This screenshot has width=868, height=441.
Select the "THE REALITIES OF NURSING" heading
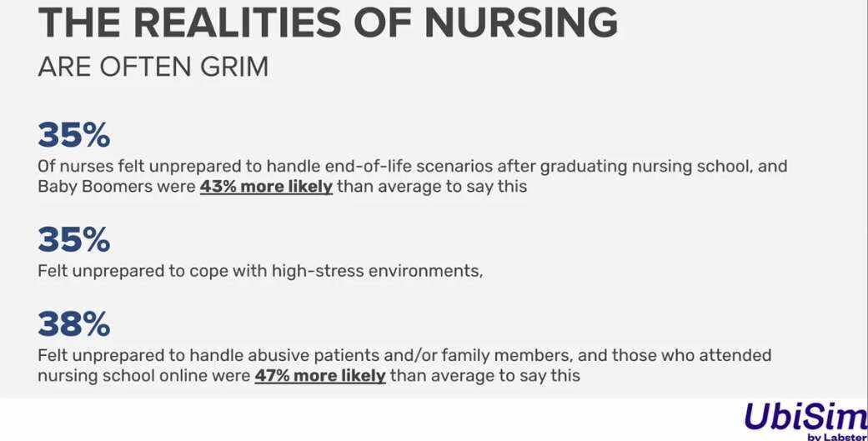pyautogui.click(x=328, y=24)
